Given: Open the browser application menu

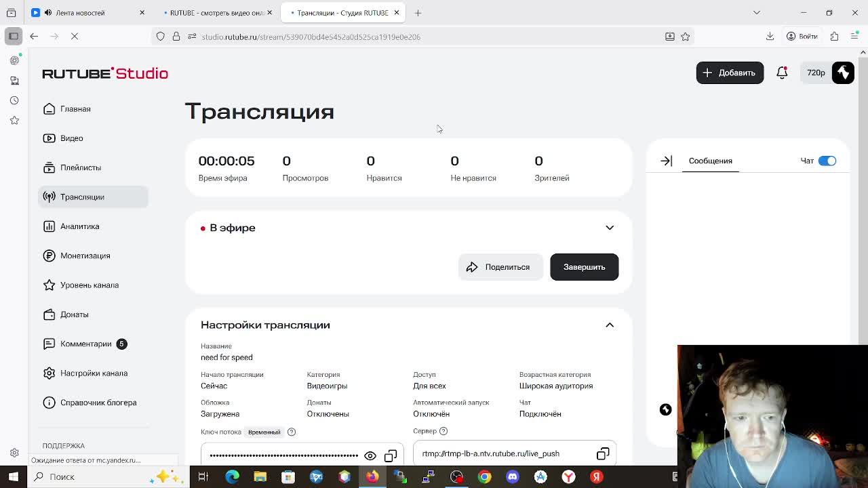Looking at the screenshot, I should [854, 37].
